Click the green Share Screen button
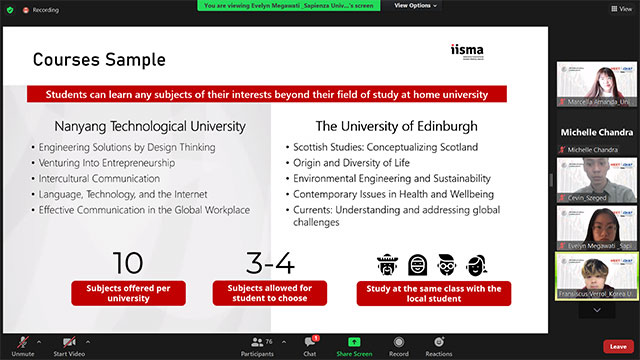Screen dimensions: 640x360 pyautogui.click(x=354, y=346)
